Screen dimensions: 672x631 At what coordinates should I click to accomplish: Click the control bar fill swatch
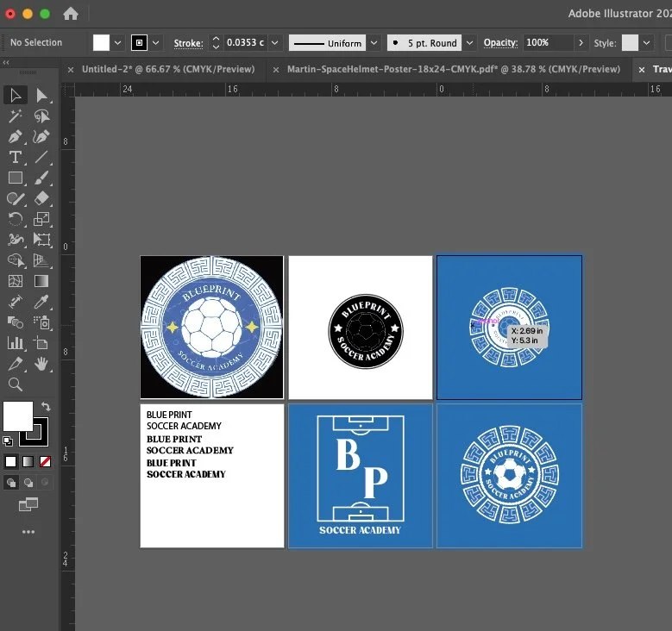click(101, 43)
